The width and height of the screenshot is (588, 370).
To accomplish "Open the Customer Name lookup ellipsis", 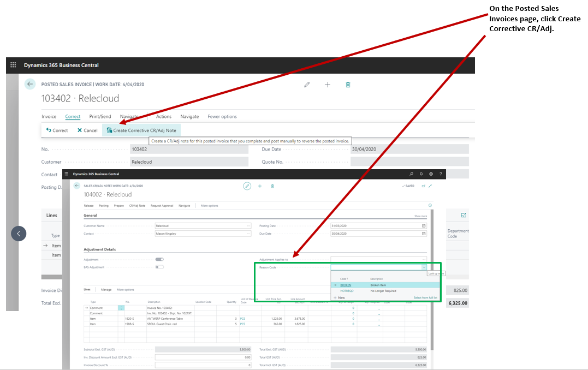I will coord(248,225).
